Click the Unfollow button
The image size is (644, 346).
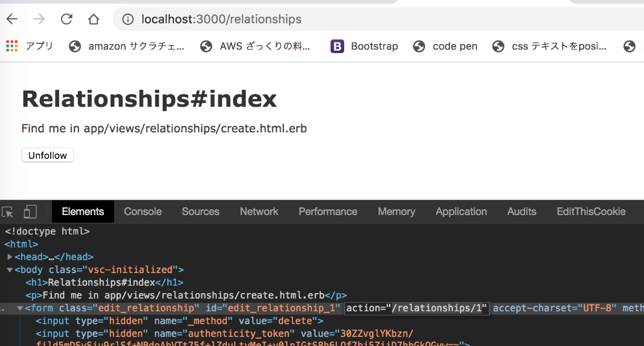(48, 155)
